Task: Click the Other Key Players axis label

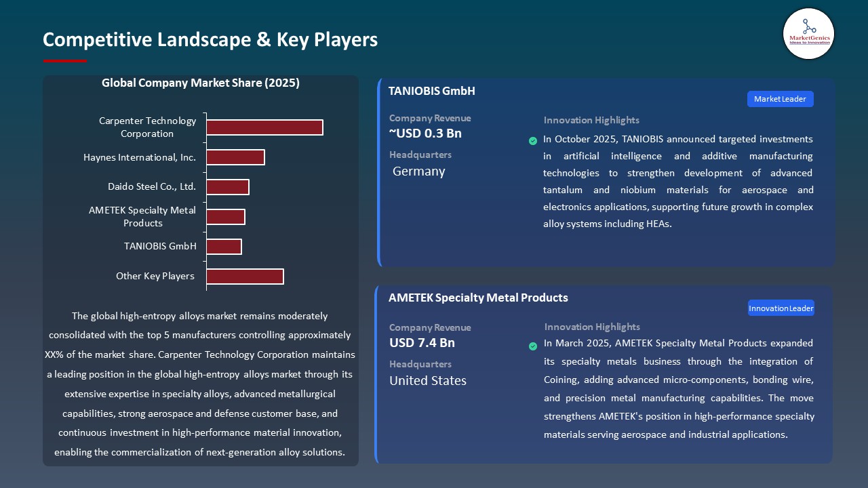Action: click(x=155, y=276)
